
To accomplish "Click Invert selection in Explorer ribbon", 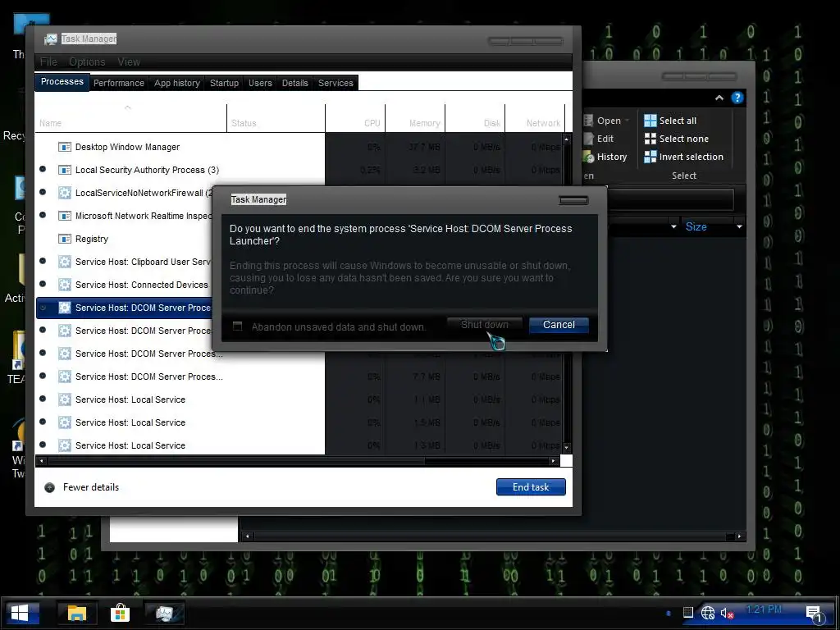I will pyautogui.click(x=683, y=157).
